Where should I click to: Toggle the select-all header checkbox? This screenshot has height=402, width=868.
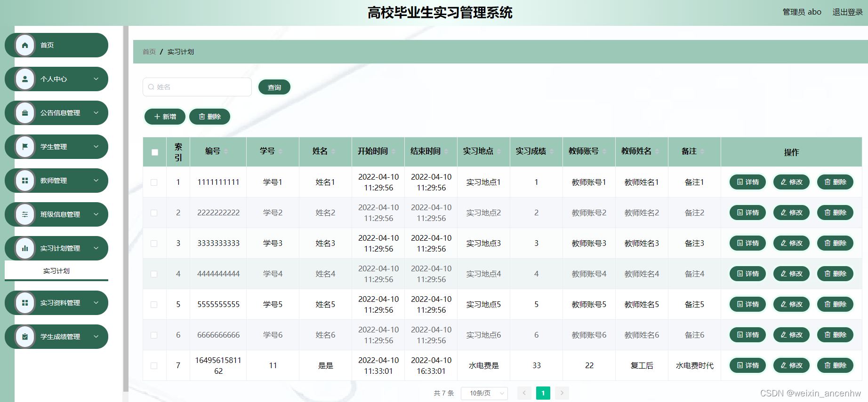pos(155,152)
